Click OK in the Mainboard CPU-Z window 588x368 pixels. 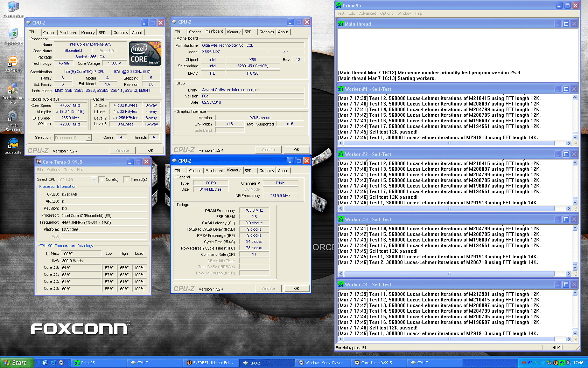click(296, 150)
